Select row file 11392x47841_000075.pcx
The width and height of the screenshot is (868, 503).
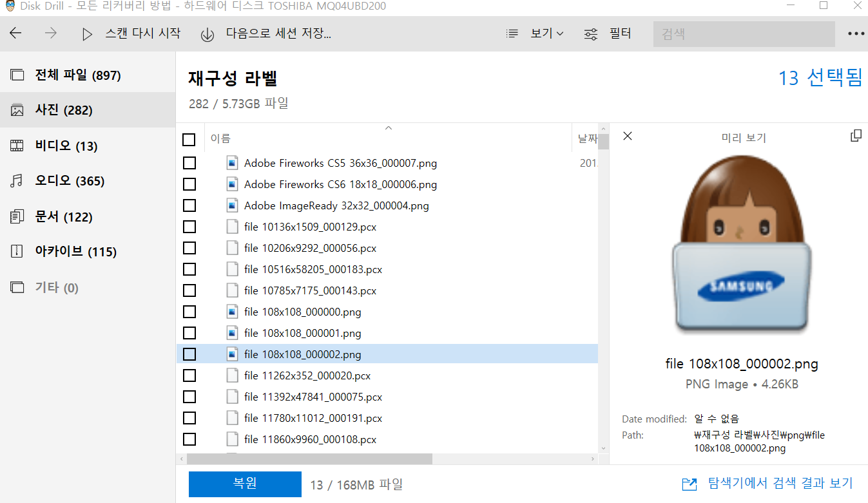coord(387,397)
